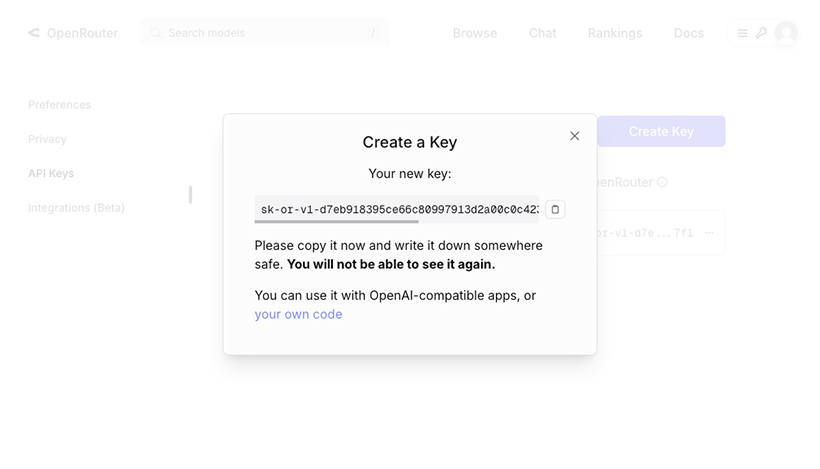Viewport: 820px width, 469px height.
Task: Open the Rankings page
Action: tap(614, 33)
